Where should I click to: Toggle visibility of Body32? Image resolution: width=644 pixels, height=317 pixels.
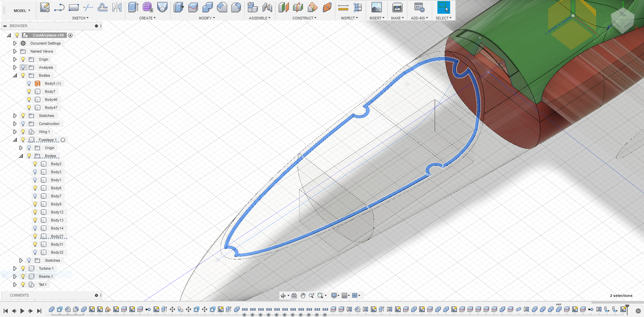point(35,252)
